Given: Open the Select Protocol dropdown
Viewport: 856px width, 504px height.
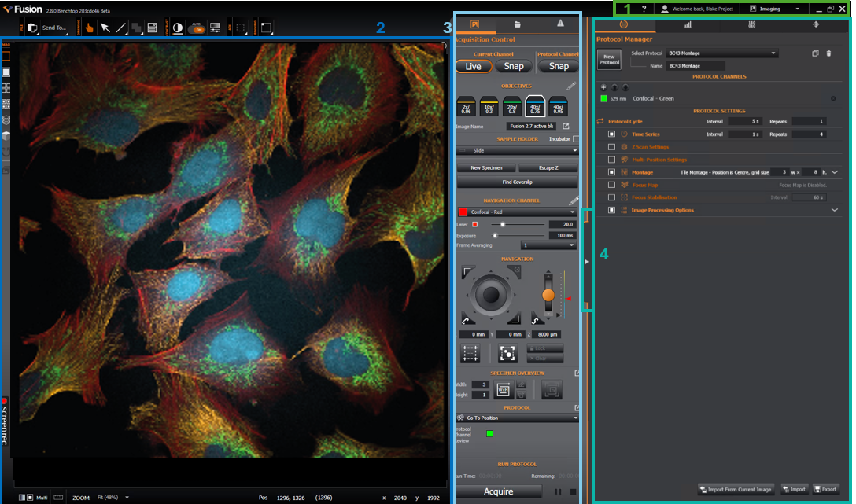Looking at the screenshot, I should click(x=721, y=53).
